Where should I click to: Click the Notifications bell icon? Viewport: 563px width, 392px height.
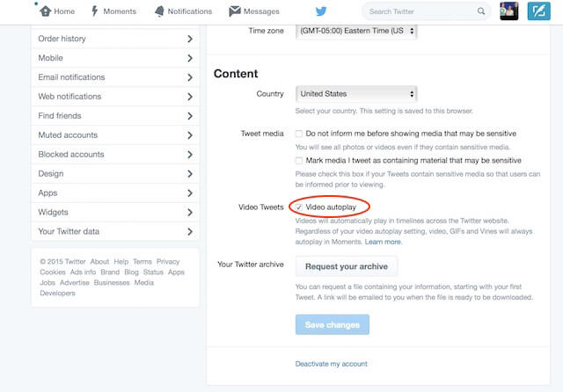[159, 11]
